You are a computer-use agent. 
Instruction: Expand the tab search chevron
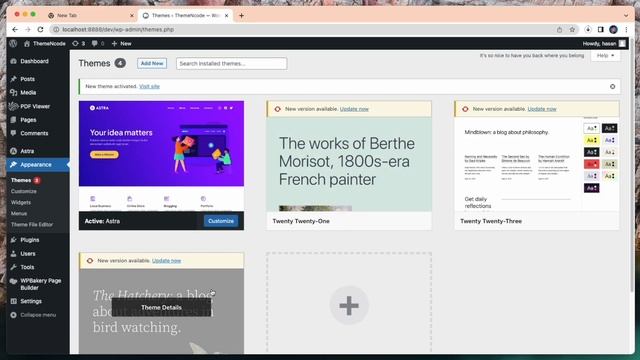tap(626, 16)
